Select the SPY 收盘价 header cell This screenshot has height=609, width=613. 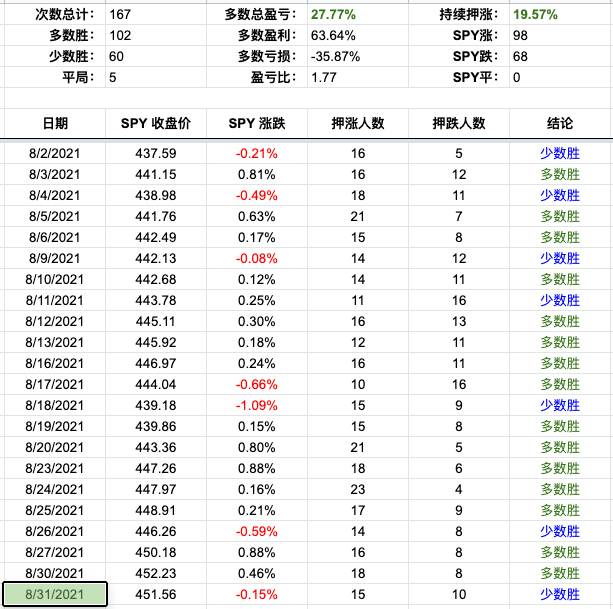[x=155, y=123]
